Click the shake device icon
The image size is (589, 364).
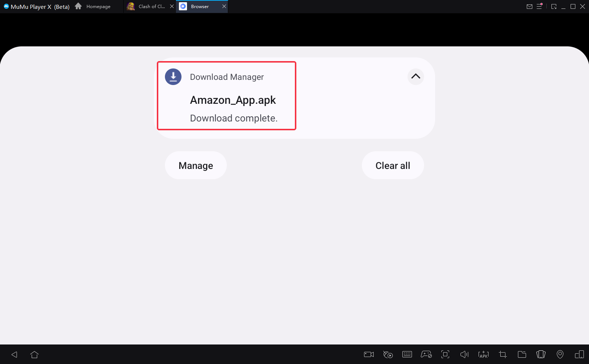[541, 354]
